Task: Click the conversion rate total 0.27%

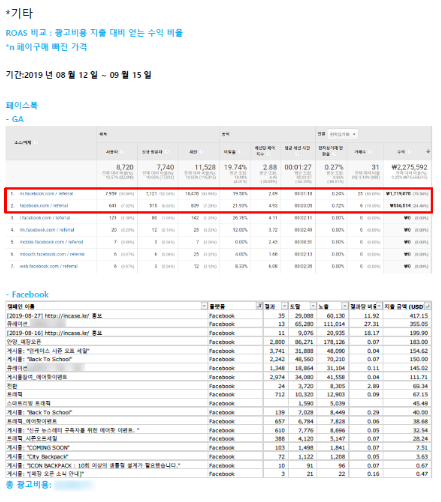Action: coord(335,167)
